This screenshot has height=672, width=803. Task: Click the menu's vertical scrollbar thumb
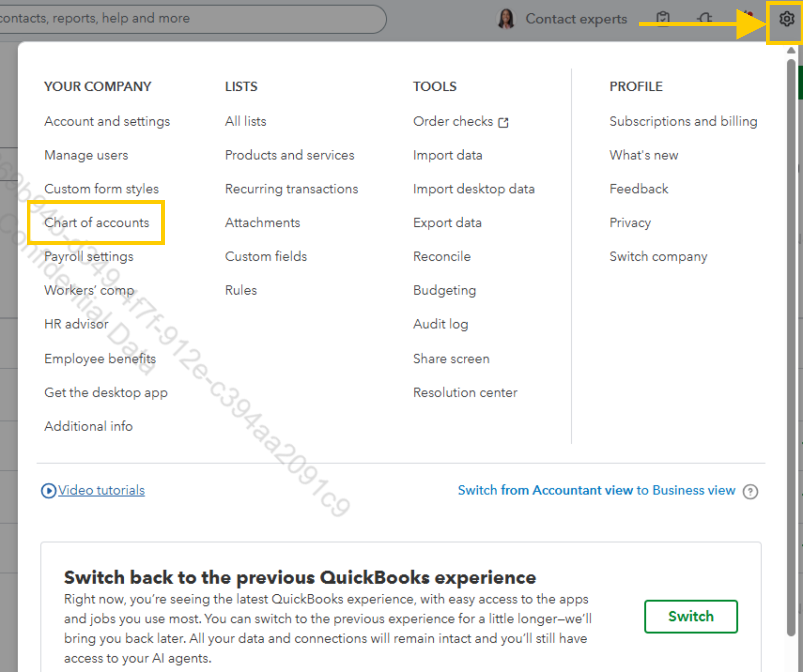pos(791,348)
